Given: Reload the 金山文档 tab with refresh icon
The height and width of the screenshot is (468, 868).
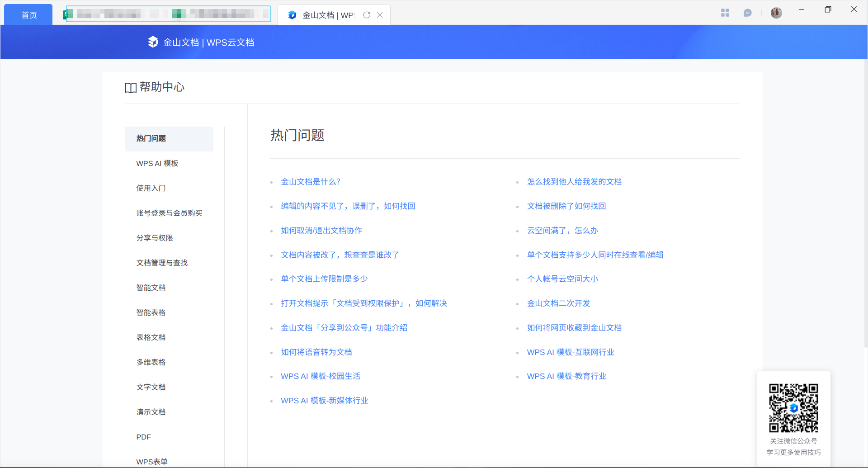Looking at the screenshot, I should point(367,15).
